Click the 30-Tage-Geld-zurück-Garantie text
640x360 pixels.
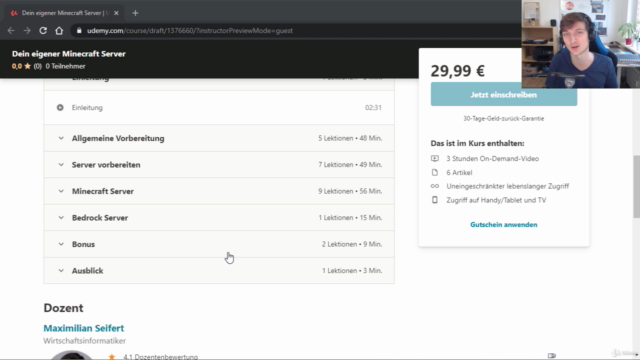pyautogui.click(x=504, y=119)
